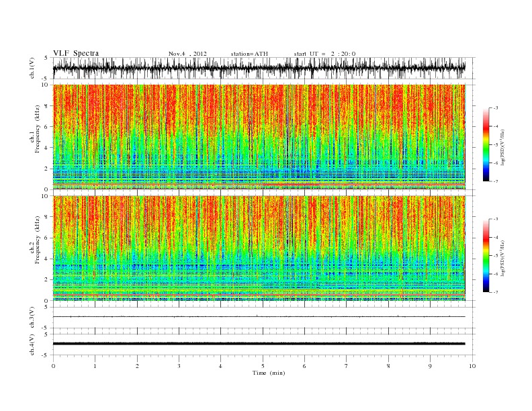The image size is (532, 411).
Task: Click the '9' tick on time axis
Action: point(430,366)
